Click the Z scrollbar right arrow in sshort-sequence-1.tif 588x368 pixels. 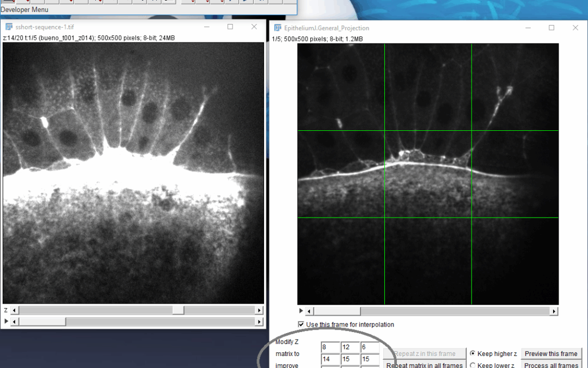[x=259, y=310]
